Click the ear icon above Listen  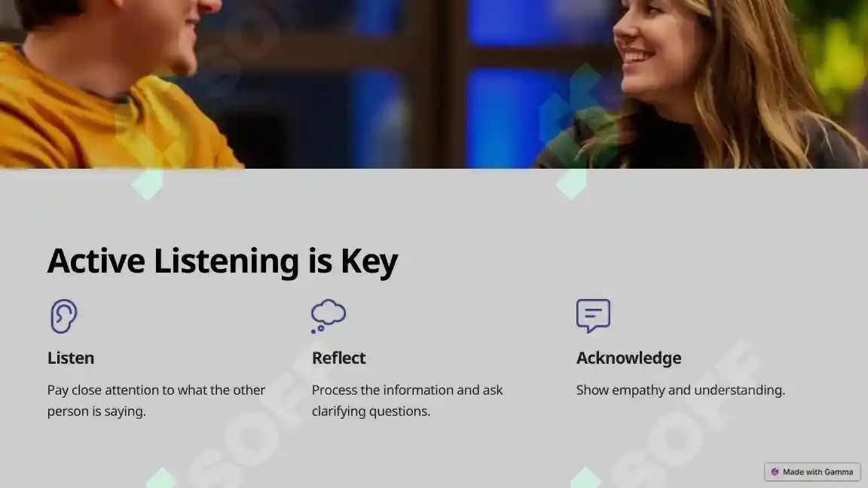63,316
